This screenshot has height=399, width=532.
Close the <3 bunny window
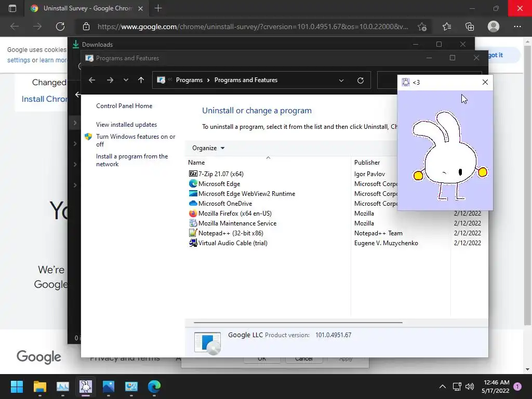485,82
